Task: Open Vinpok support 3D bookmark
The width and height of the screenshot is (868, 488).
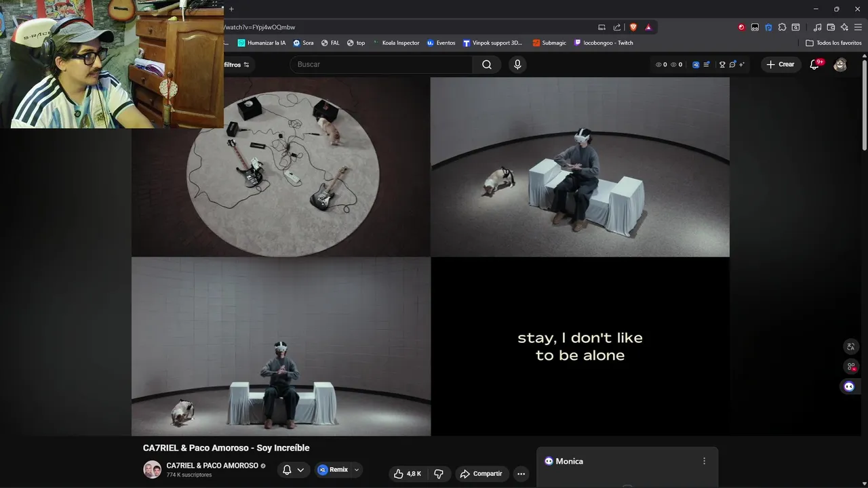Action: click(x=492, y=43)
